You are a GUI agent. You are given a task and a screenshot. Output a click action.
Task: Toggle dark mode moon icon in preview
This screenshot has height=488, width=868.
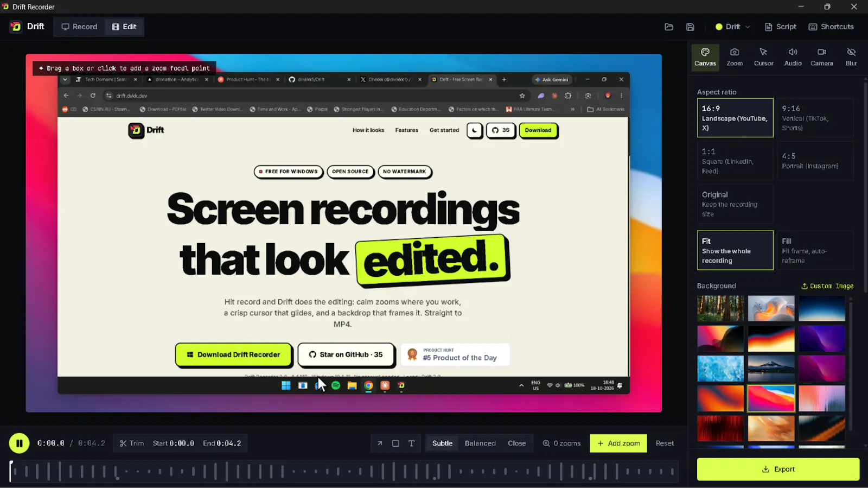tap(475, 130)
